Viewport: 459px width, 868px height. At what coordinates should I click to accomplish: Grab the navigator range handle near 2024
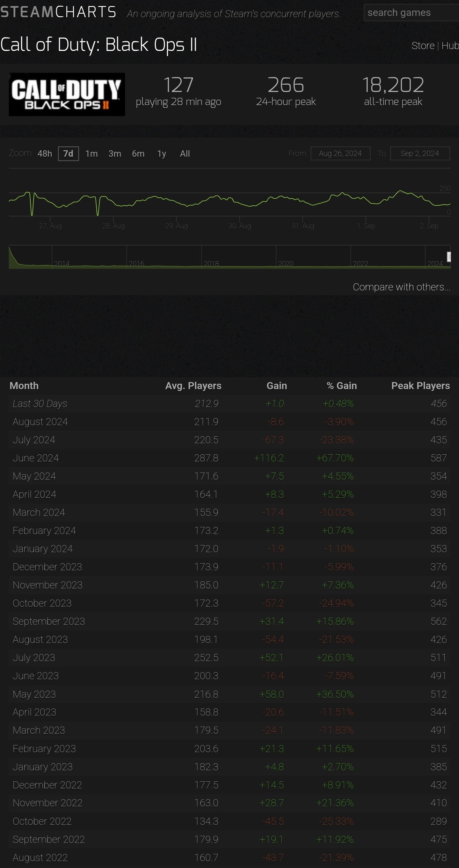pyautogui.click(x=448, y=257)
